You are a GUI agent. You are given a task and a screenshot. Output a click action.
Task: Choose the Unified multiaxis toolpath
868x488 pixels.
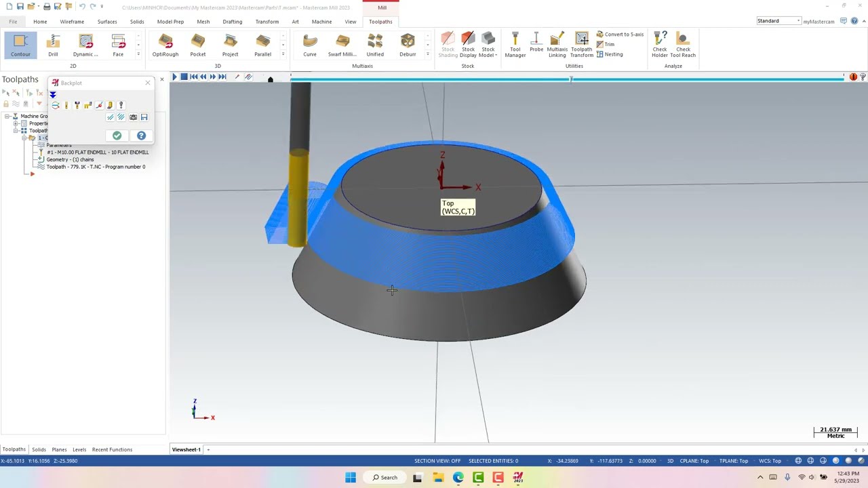(x=375, y=46)
